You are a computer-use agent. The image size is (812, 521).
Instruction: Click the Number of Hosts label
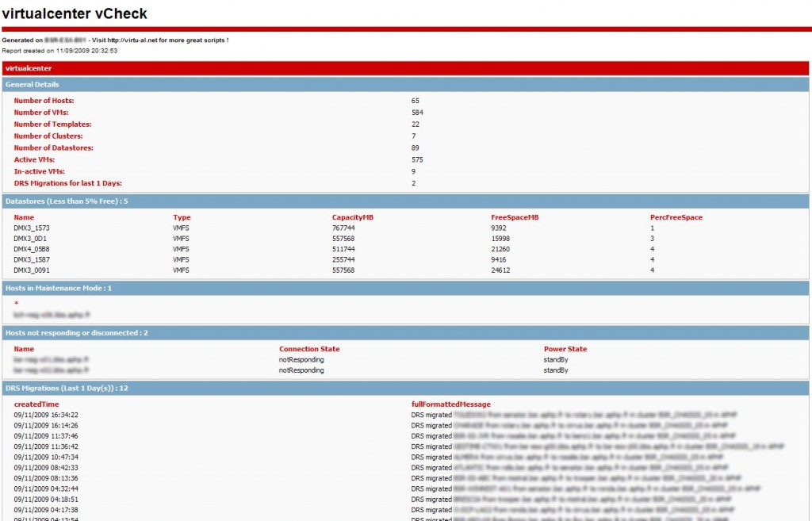pos(44,101)
